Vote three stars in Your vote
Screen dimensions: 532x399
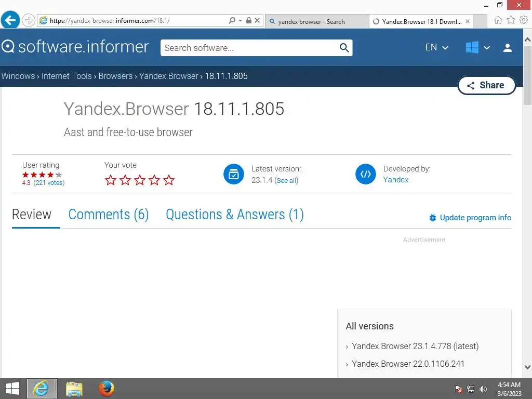point(140,180)
